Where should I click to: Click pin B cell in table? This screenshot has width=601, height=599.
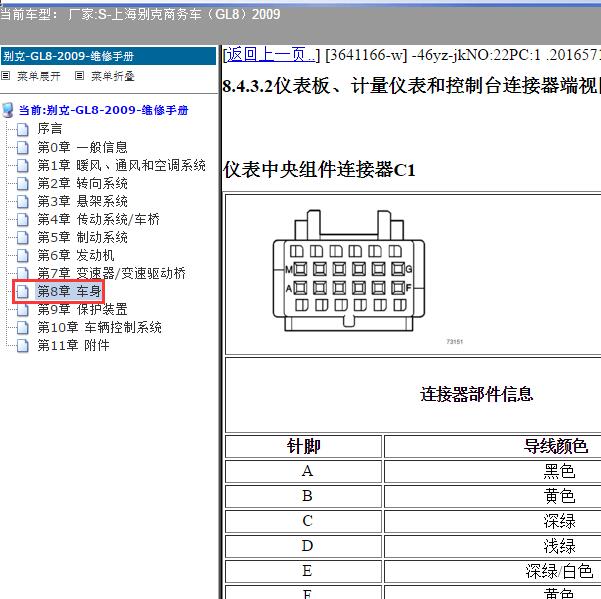303,496
